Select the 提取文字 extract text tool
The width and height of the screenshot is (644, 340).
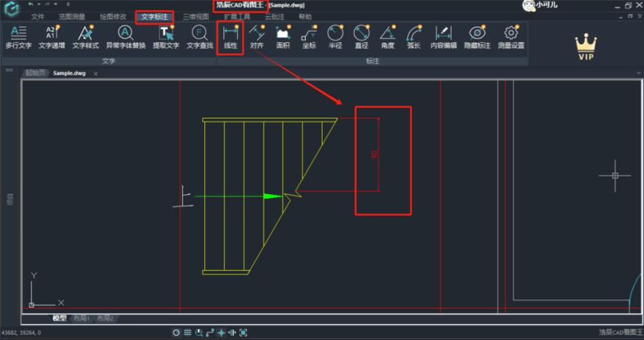point(166,38)
